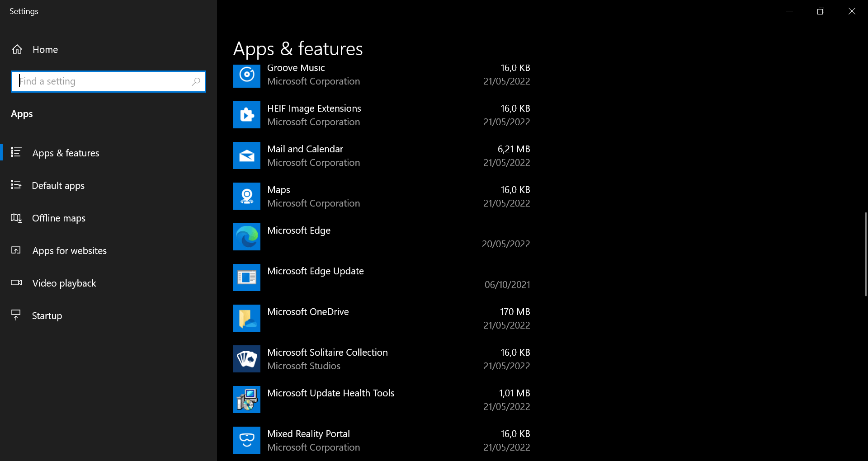Click the Mixed Reality Portal headset icon
The height and width of the screenshot is (461, 868).
(247, 440)
